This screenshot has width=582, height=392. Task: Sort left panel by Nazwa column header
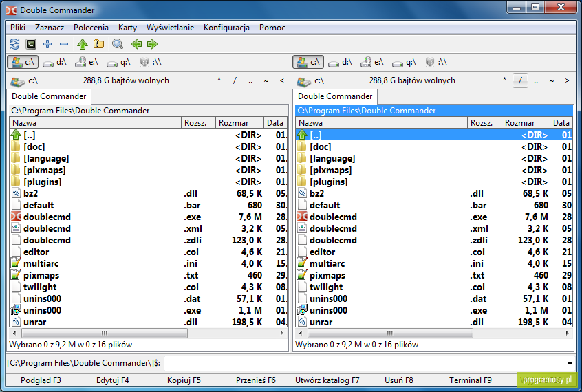(96, 123)
